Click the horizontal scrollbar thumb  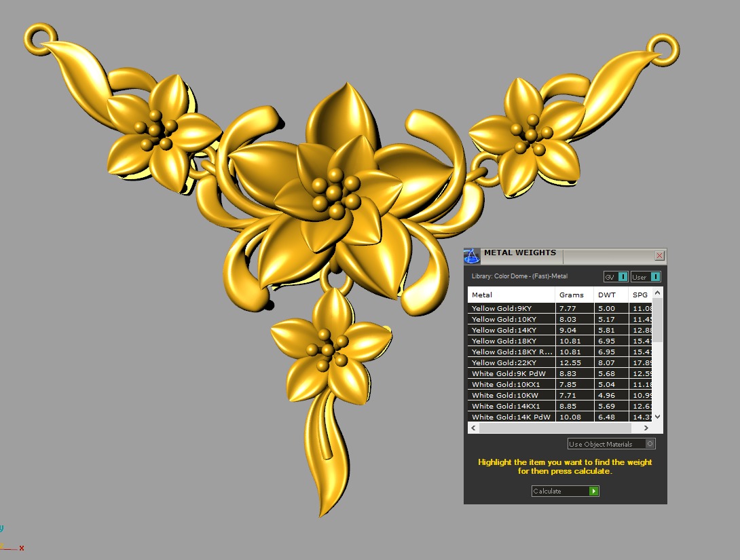555,428
